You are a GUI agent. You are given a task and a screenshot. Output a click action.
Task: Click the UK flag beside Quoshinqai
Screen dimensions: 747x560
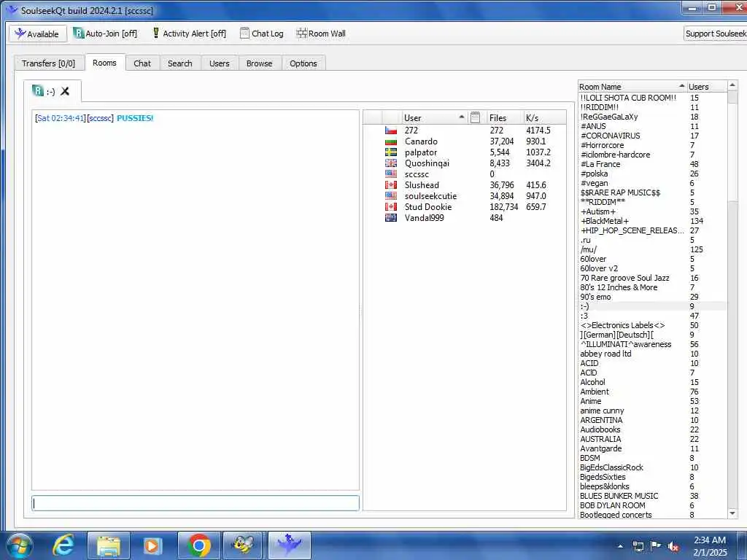(391, 163)
